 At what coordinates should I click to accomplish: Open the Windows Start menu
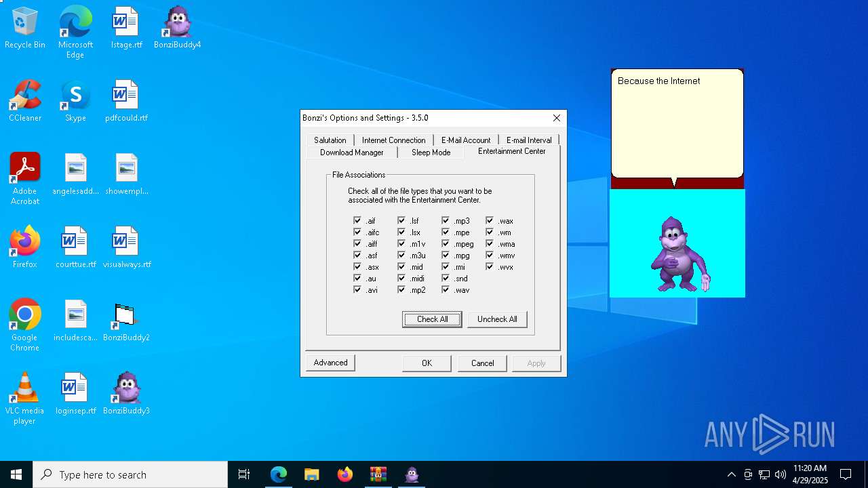point(16,474)
